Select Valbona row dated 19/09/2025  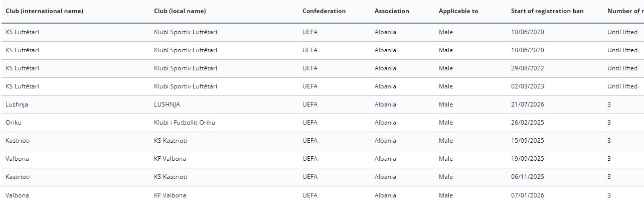(x=322, y=159)
